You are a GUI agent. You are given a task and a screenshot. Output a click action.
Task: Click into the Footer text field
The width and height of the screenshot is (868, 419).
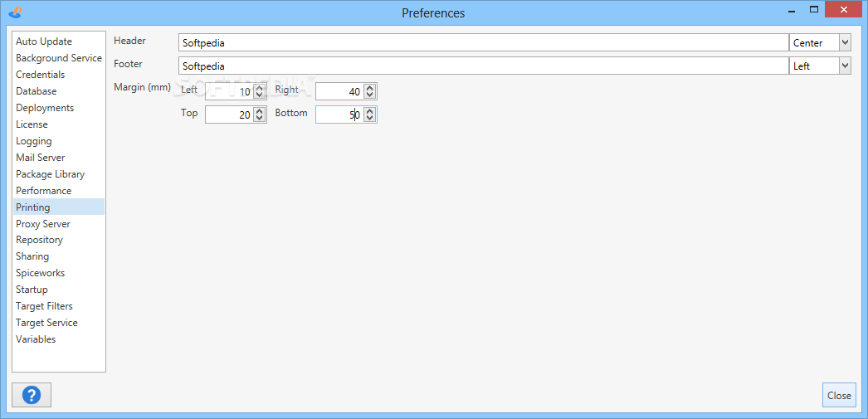483,66
